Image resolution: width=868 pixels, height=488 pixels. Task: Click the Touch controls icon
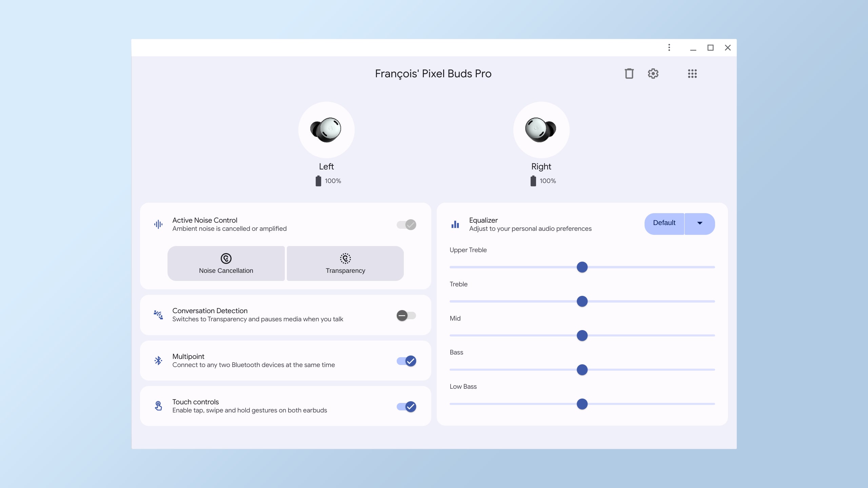tap(158, 406)
